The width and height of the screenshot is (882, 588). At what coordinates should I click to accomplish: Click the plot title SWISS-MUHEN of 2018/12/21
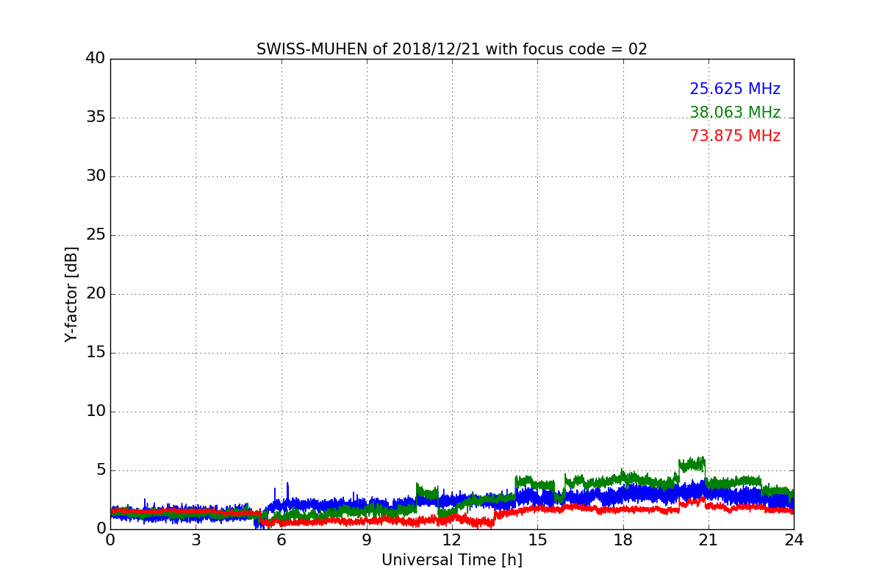451,49
